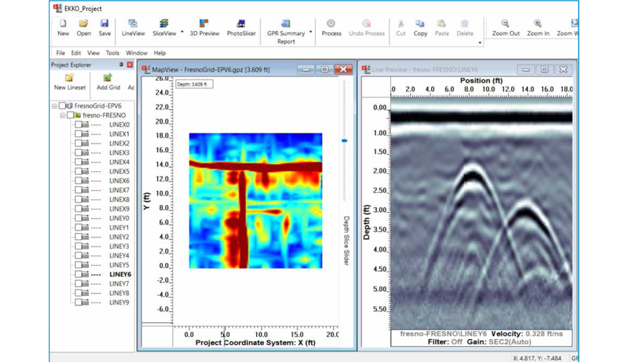Add a New Lineset in Project Explorer
Screen dimensions: 644x362
coord(70,82)
